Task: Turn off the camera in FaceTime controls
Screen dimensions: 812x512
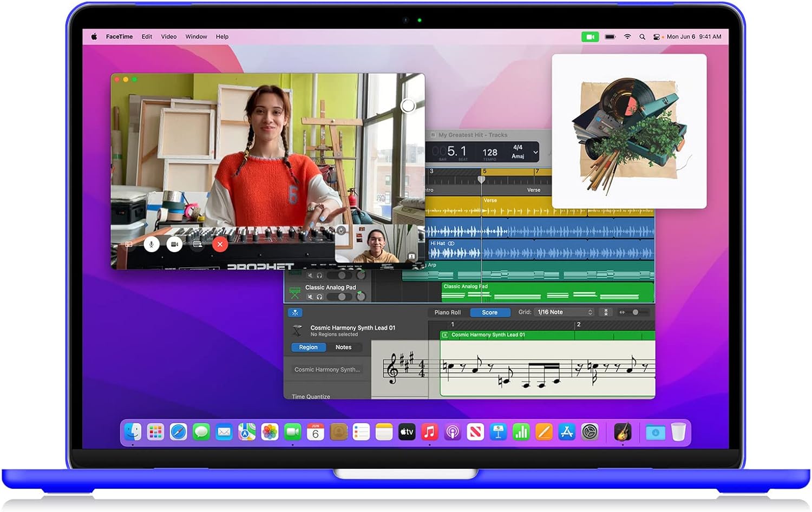Action: [x=174, y=245]
